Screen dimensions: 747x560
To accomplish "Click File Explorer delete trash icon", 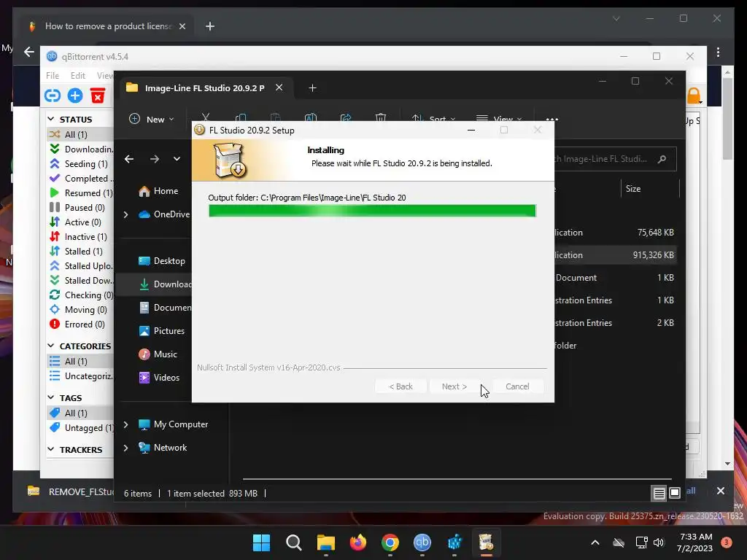I will click(381, 117).
